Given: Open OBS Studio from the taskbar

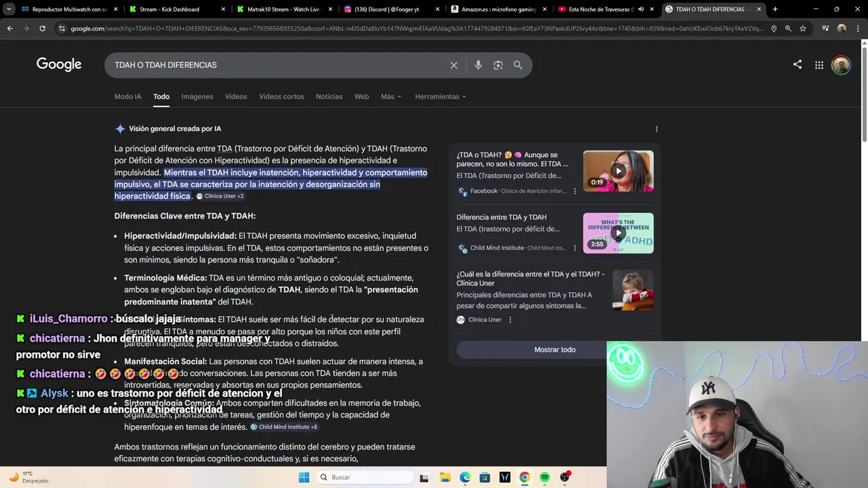Looking at the screenshot, I should 565,477.
